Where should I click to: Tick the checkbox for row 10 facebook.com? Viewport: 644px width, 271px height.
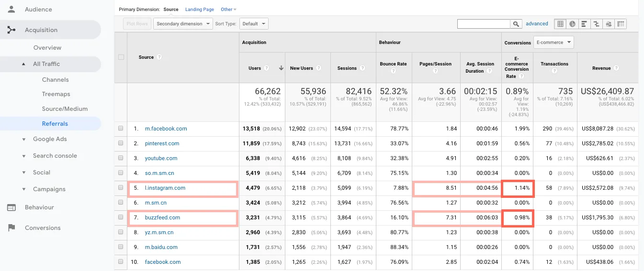point(121,262)
